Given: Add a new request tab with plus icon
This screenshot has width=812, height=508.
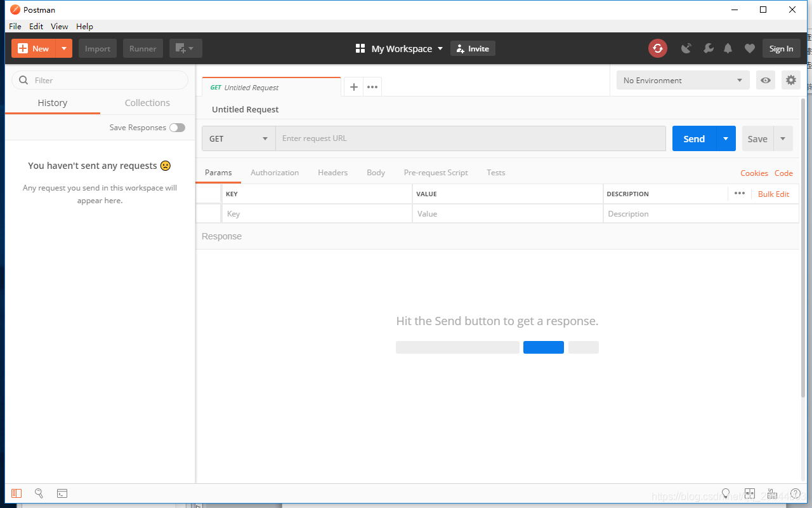Looking at the screenshot, I should click(354, 87).
